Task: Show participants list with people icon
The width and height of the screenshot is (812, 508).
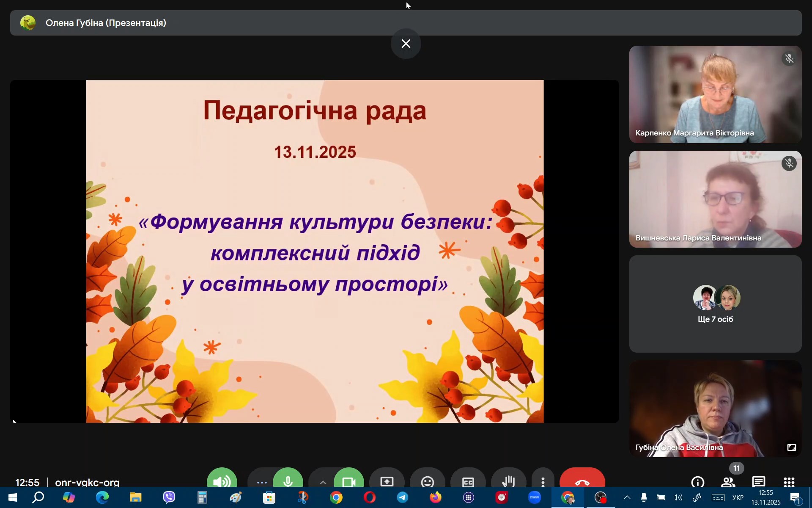Action: (728, 481)
